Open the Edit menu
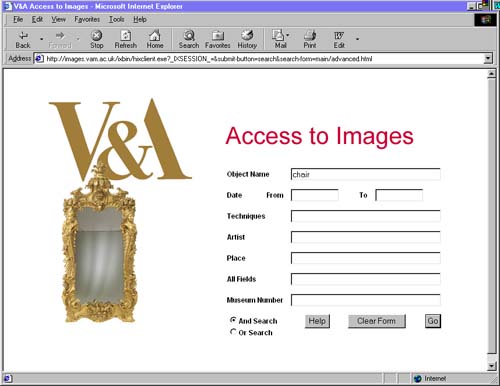500x386 pixels. coord(37,19)
